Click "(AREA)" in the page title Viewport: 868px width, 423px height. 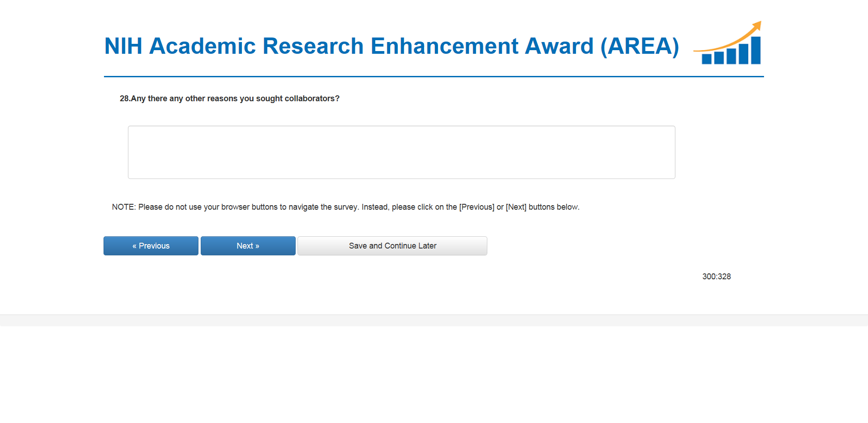[x=640, y=46]
